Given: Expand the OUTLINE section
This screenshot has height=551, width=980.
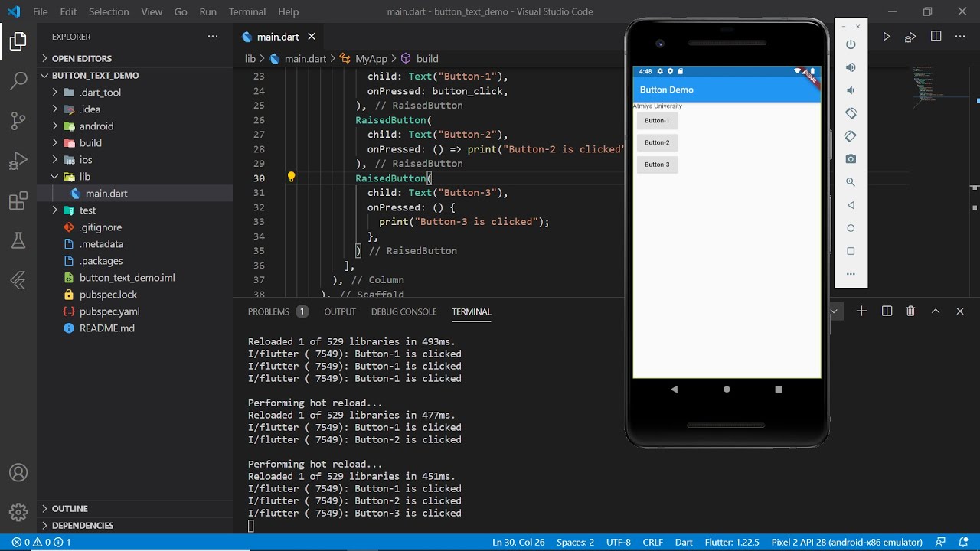Looking at the screenshot, I should click(135, 508).
